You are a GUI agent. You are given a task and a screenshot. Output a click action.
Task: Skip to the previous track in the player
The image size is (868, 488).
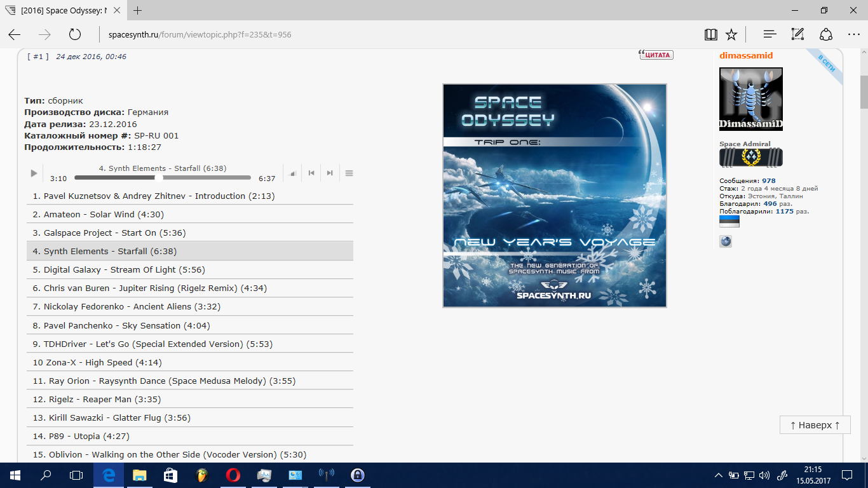pos(311,173)
